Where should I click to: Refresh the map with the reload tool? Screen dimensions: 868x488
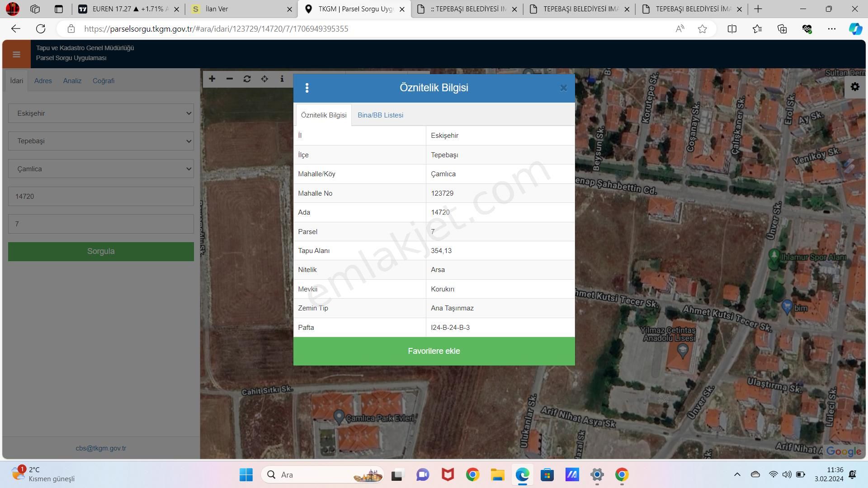(x=247, y=79)
